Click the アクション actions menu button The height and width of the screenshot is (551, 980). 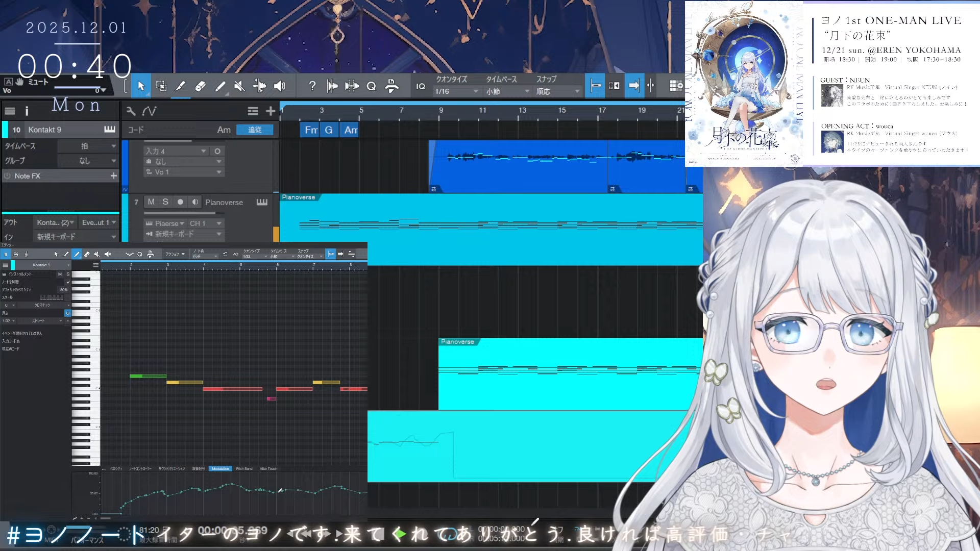pos(175,254)
